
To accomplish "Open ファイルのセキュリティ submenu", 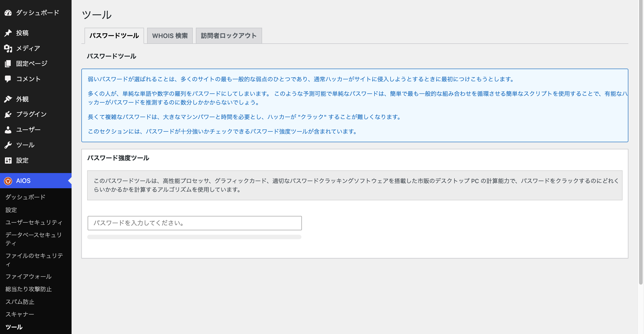I will click(x=34, y=260).
